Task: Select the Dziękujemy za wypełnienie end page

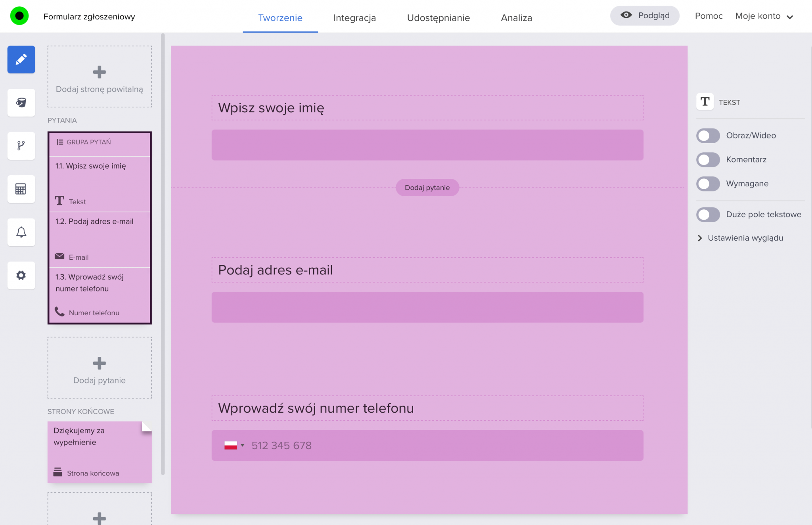Action: 99,452
